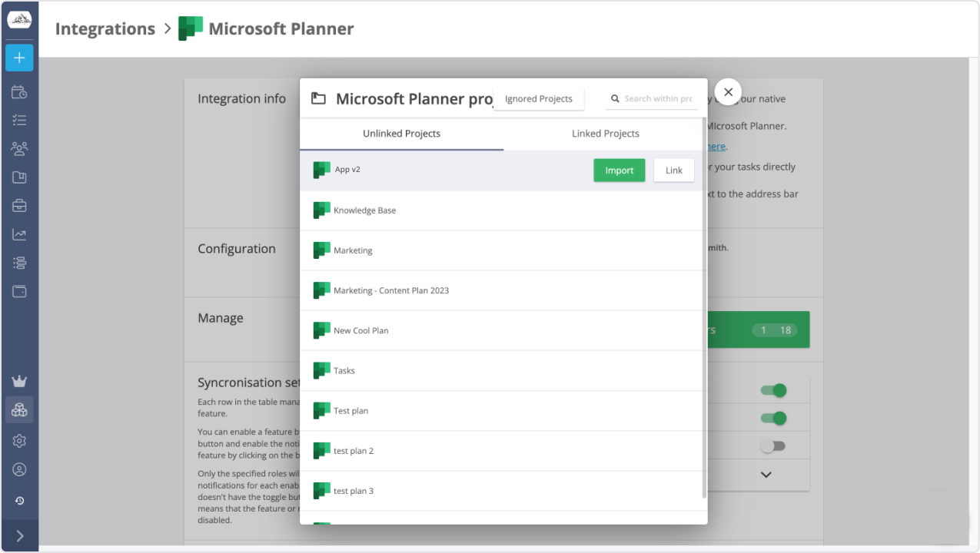980x553 pixels.
Task: Click the account profile icon in the sidebar
Action: click(18, 469)
